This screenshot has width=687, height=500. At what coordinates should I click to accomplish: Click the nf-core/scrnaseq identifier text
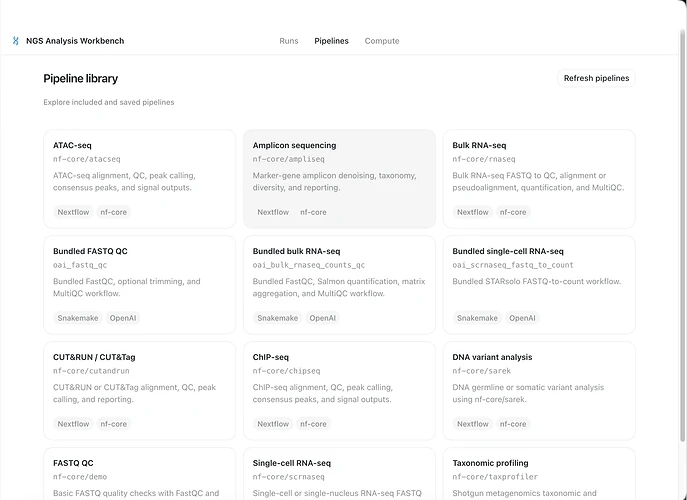pyautogui.click(x=288, y=477)
